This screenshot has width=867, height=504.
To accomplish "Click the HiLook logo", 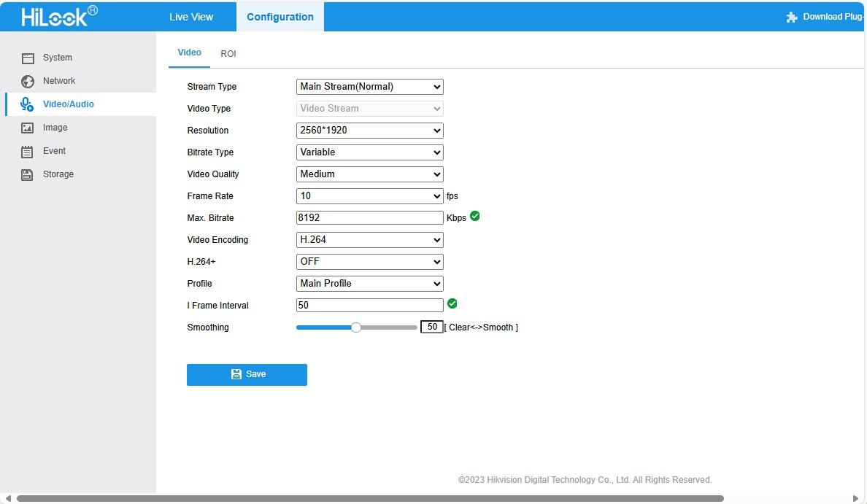I will click(x=59, y=16).
